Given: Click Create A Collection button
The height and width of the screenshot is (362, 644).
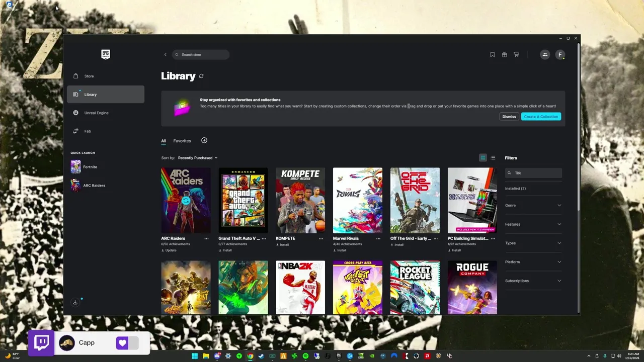Looking at the screenshot, I should [541, 117].
